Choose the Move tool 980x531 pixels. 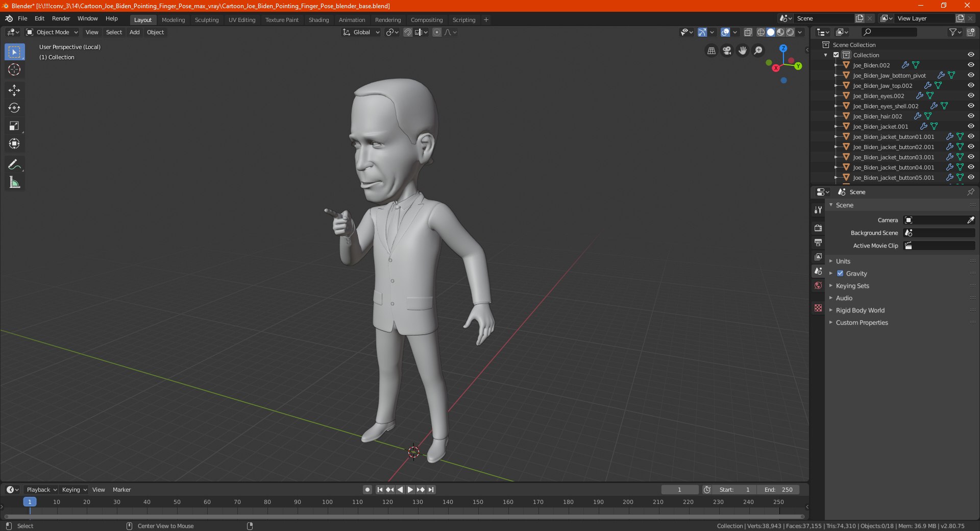click(14, 90)
